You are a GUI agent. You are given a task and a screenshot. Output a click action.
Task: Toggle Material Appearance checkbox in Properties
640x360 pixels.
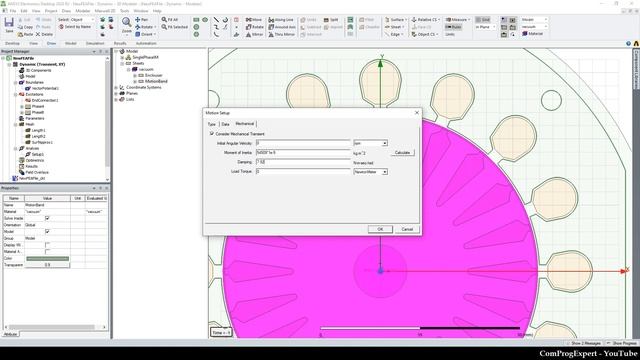coord(47,251)
